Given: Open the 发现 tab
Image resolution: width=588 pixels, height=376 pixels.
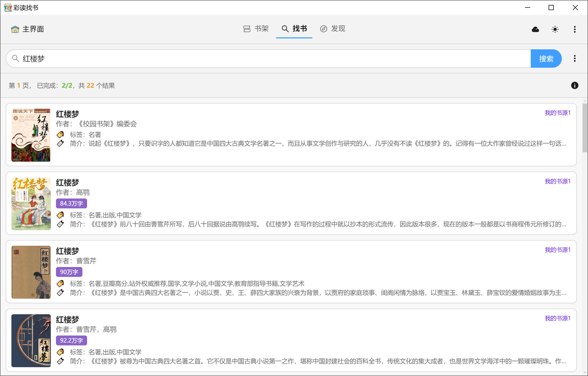Looking at the screenshot, I should (x=333, y=29).
